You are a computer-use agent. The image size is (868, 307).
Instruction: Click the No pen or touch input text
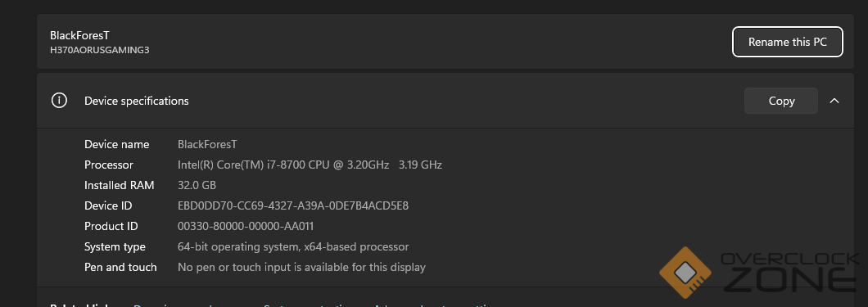tap(301, 267)
